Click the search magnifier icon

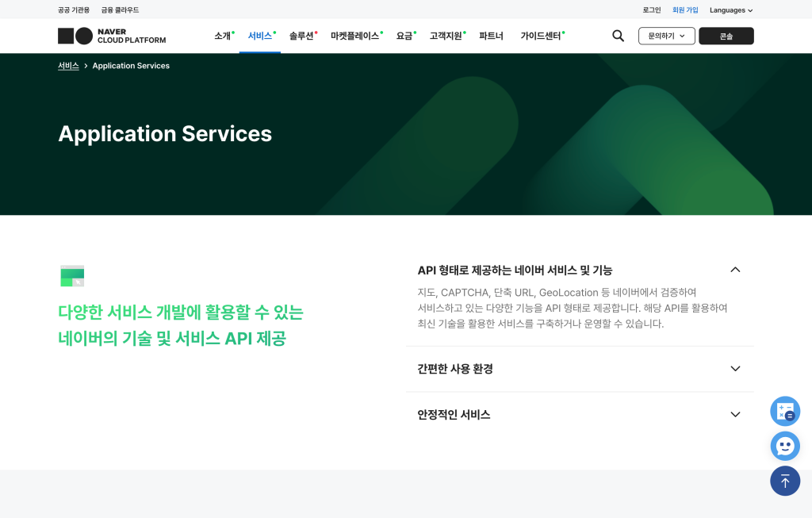coord(618,36)
